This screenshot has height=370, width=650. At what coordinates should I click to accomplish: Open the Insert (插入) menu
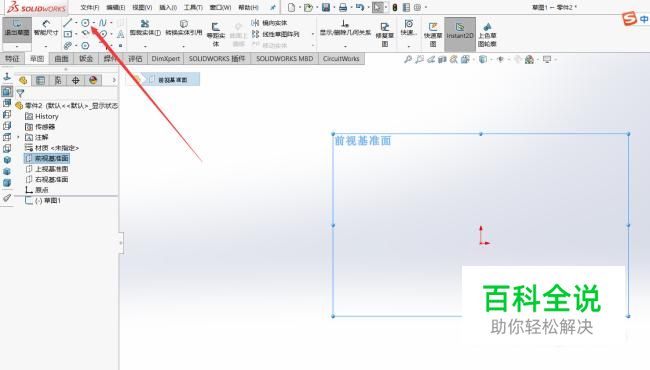tap(168, 7)
